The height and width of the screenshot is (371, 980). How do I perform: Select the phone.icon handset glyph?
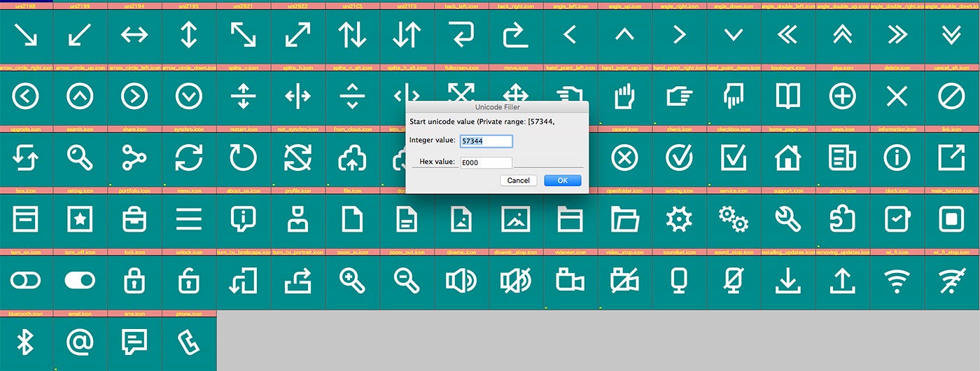(x=189, y=343)
